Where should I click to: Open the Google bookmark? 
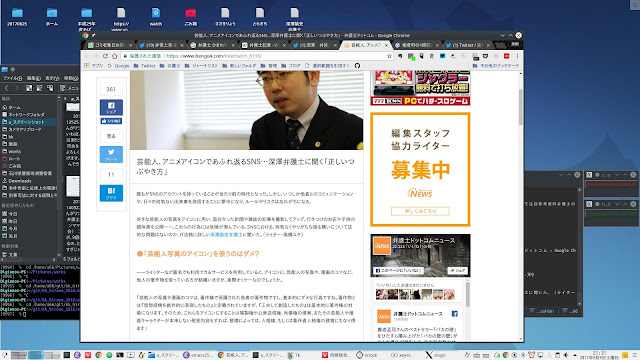118,65
